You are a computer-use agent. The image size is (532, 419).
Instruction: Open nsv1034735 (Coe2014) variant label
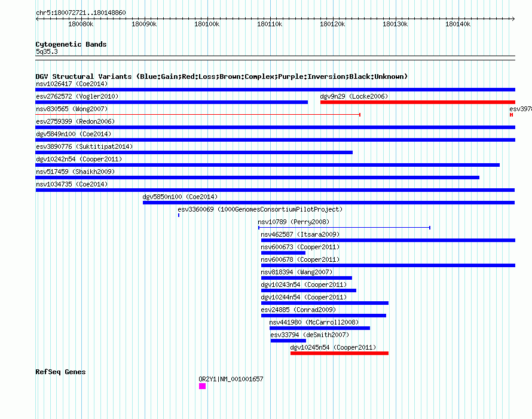click(72, 184)
